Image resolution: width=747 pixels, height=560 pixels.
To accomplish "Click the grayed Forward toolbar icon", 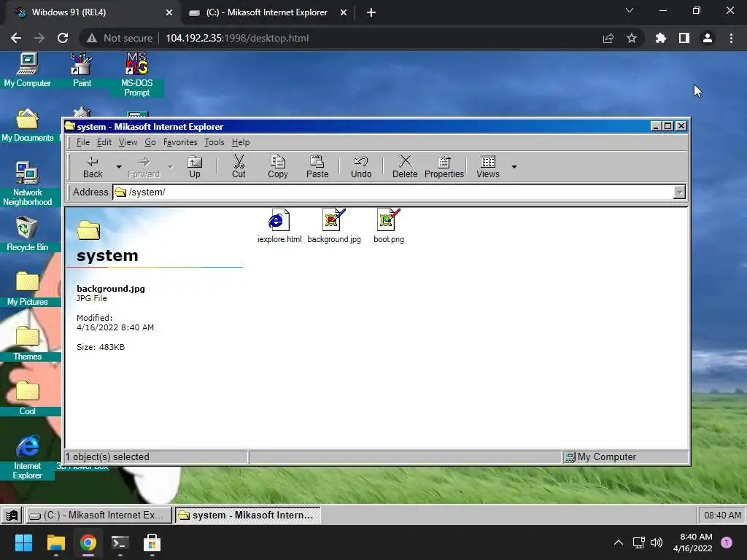I will coord(144,167).
